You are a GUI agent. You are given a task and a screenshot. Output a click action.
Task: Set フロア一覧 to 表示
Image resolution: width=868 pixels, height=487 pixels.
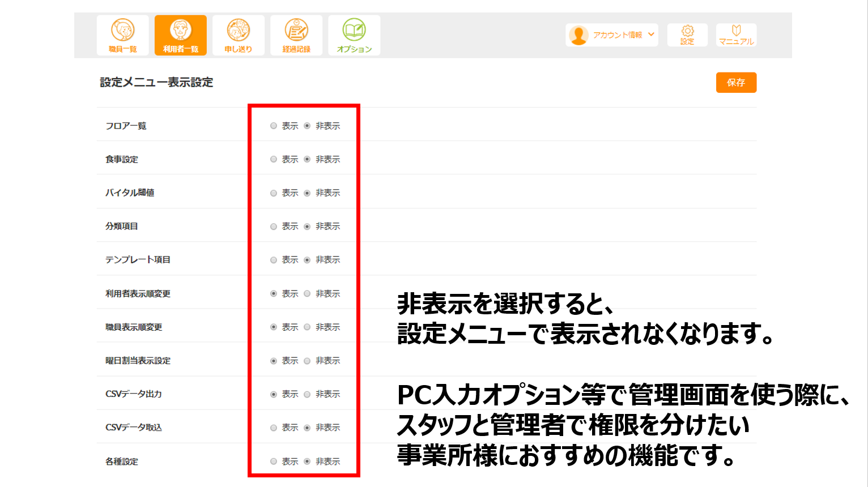(274, 126)
